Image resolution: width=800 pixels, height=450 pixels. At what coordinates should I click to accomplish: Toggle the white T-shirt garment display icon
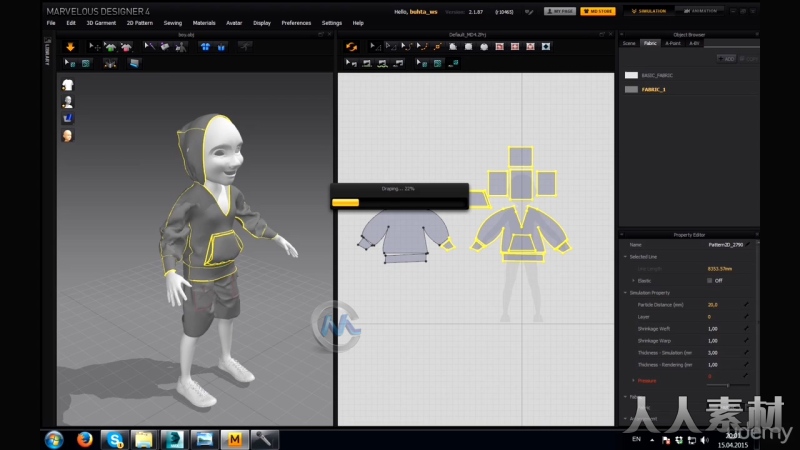point(68,85)
